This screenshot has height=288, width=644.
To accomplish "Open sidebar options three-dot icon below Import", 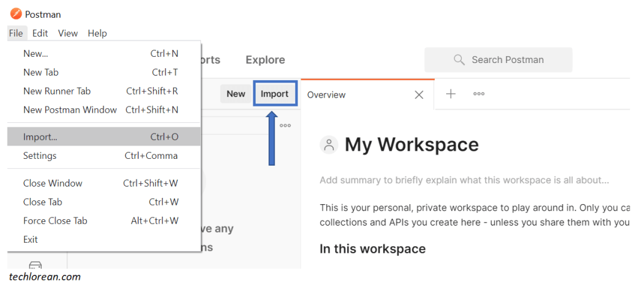I will (285, 125).
